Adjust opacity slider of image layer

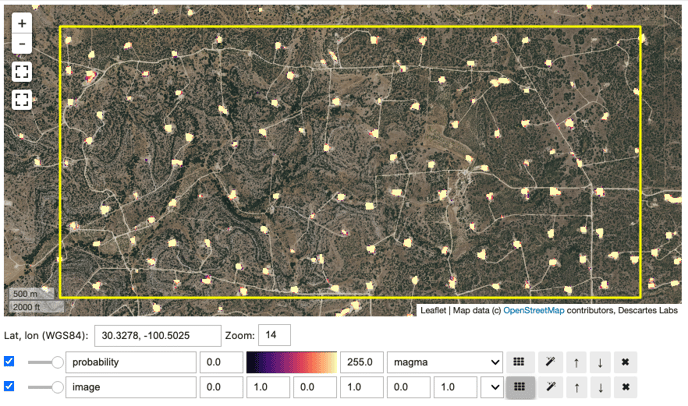pos(45,387)
